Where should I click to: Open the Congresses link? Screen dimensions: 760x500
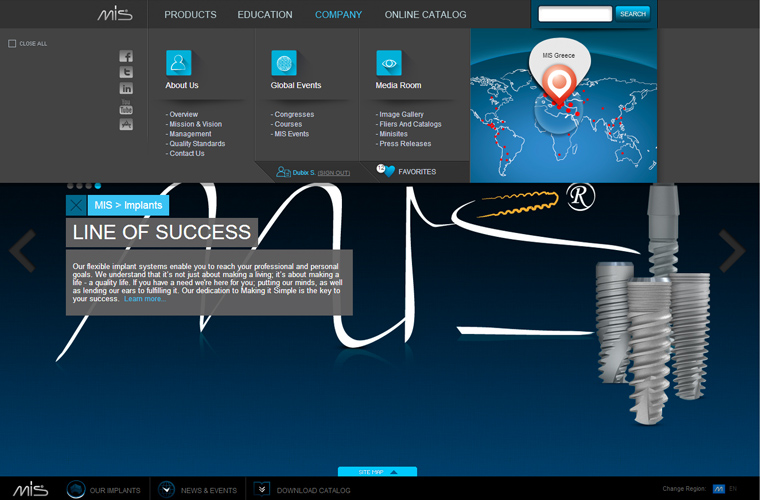[x=292, y=114]
